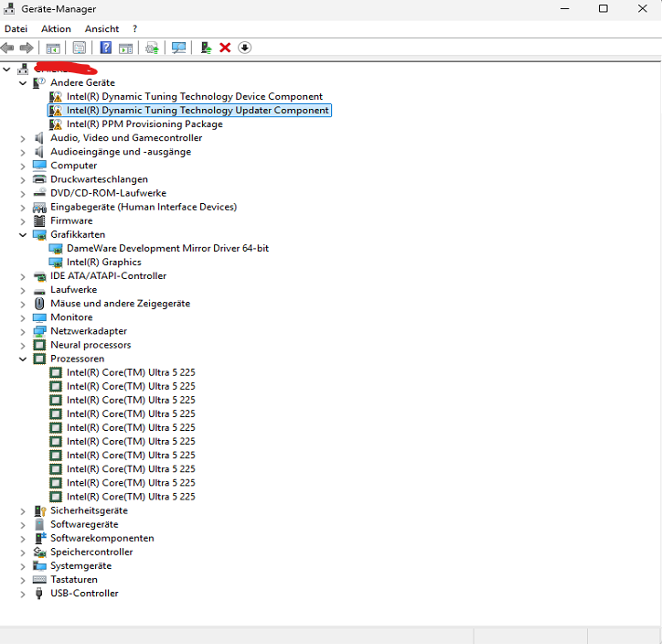Click the DVD/CD-ROM-Laufwerke drive icon

39,193
